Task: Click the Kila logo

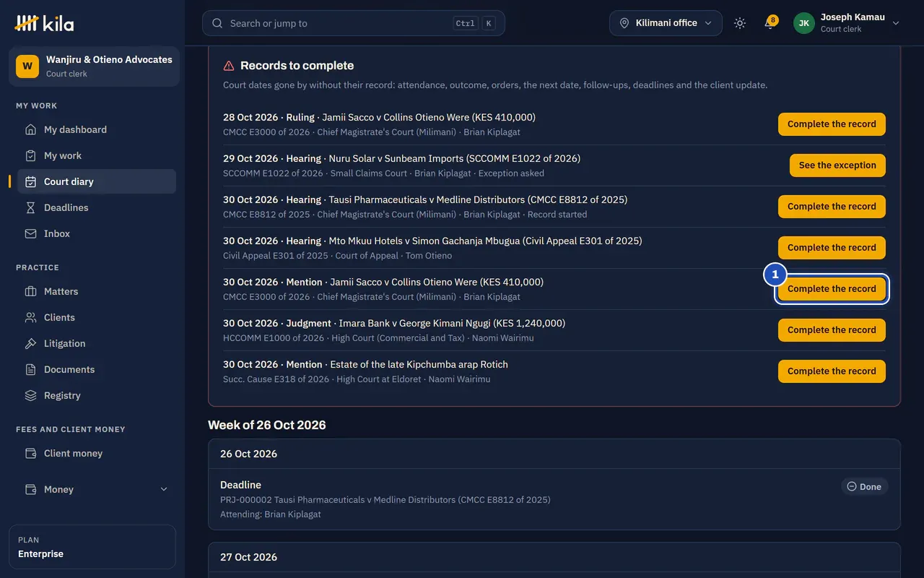Action: pyautogui.click(x=44, y=23)
